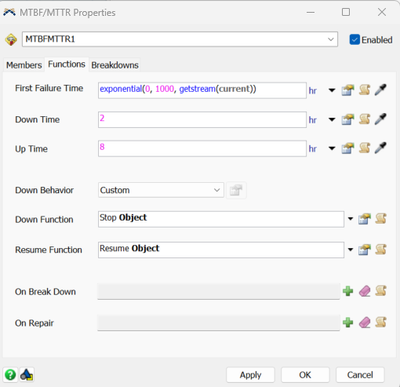
Task: Select the Down Time sampler eyedropper
Action: 380,119
